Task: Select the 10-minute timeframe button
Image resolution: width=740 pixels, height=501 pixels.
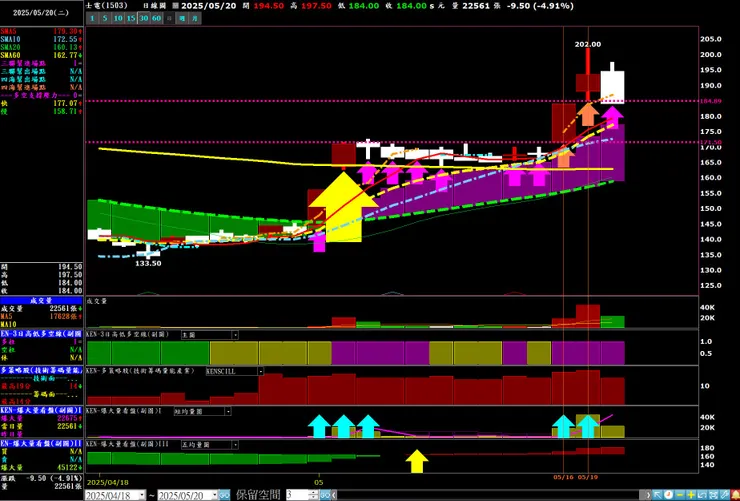Action: [118, 18]
